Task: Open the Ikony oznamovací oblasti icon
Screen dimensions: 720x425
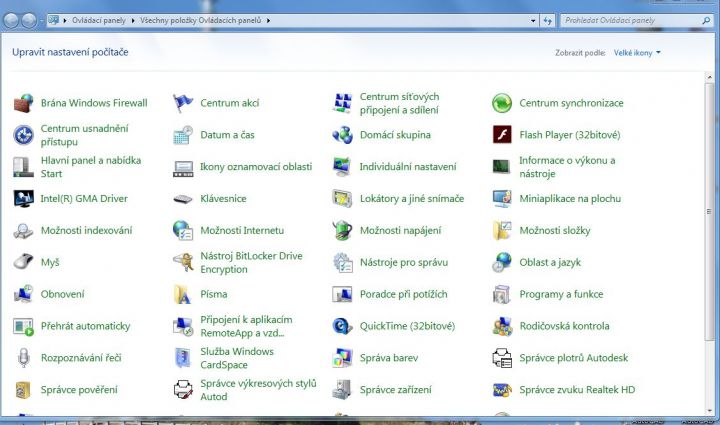Action: [x=183, y=168]
